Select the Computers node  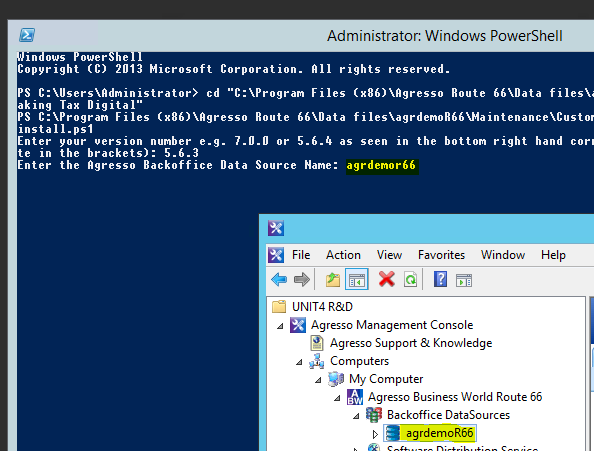pos(360,361)
